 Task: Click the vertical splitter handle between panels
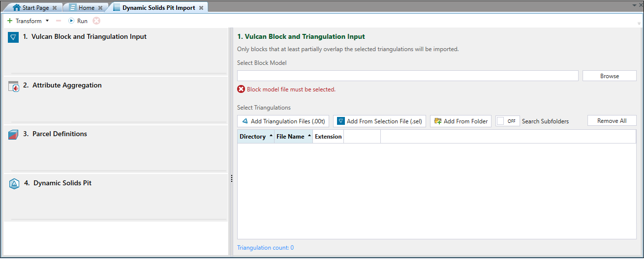coord(232,179)
